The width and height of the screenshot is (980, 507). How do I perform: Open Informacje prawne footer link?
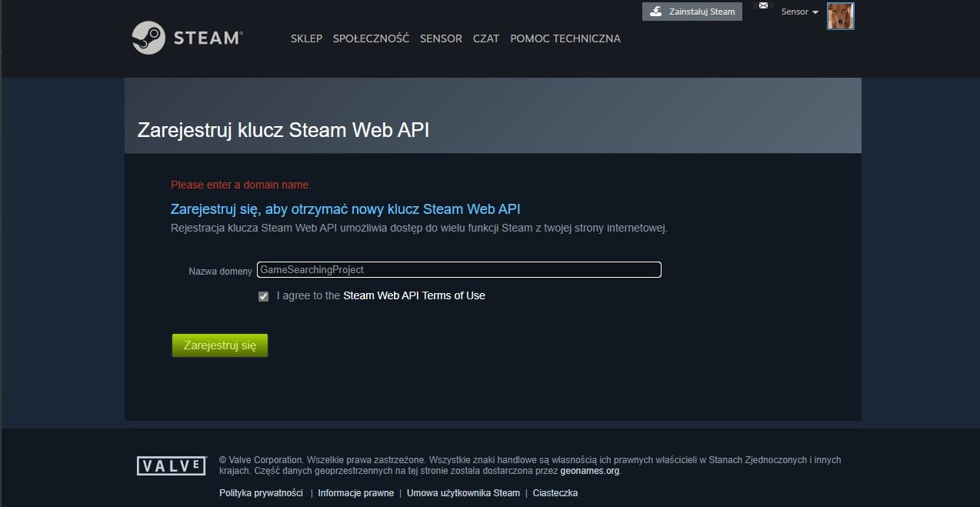tap(355, 493)
